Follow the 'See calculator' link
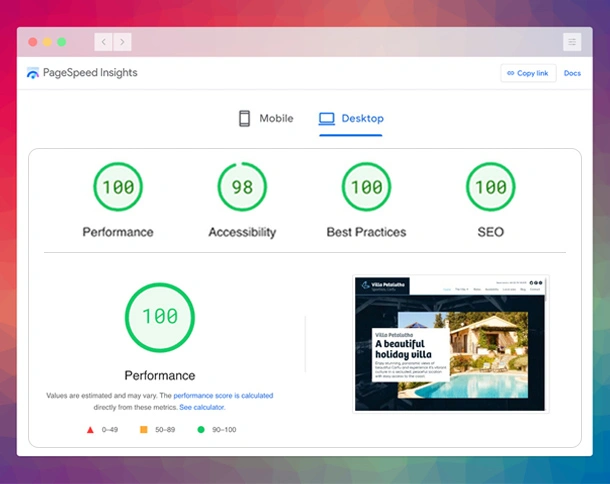 (202, 407)
